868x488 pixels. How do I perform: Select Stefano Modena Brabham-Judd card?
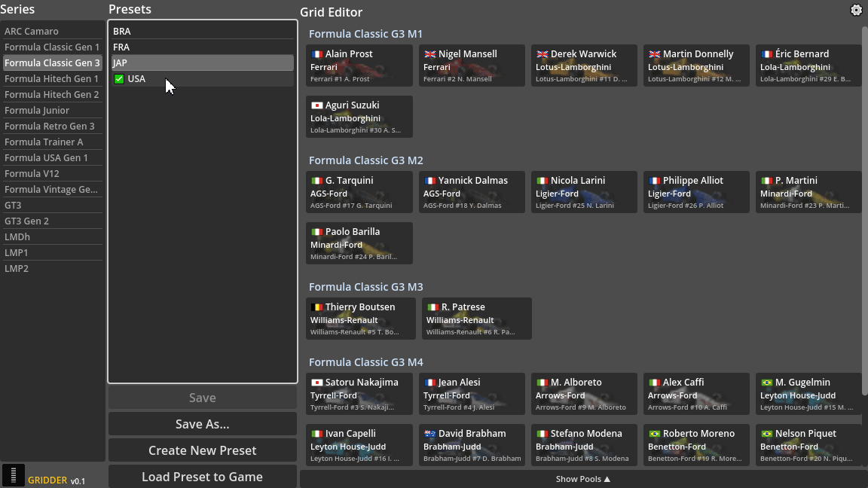pos(584,445)
